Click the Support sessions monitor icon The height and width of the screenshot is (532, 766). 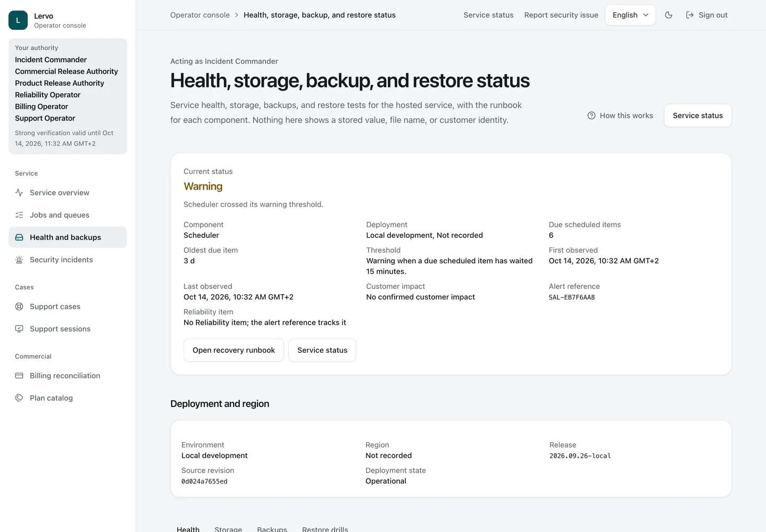pyautogui.click(x=19, y=329)
